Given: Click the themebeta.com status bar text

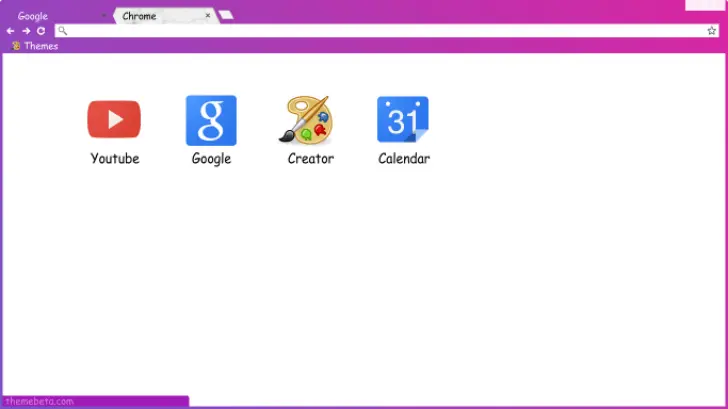Looking at the screenshot, I should pyautogui.click(x=39, y=402).
